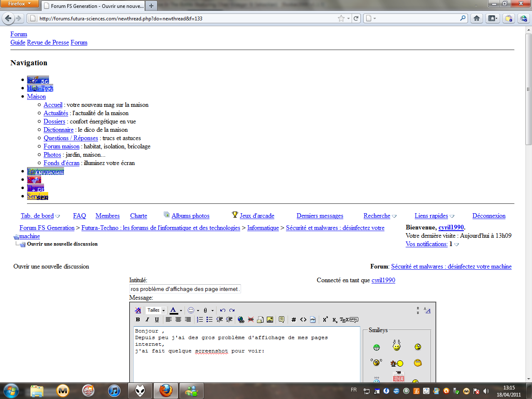Open the Derniers messages link

(x=320, y=216)
